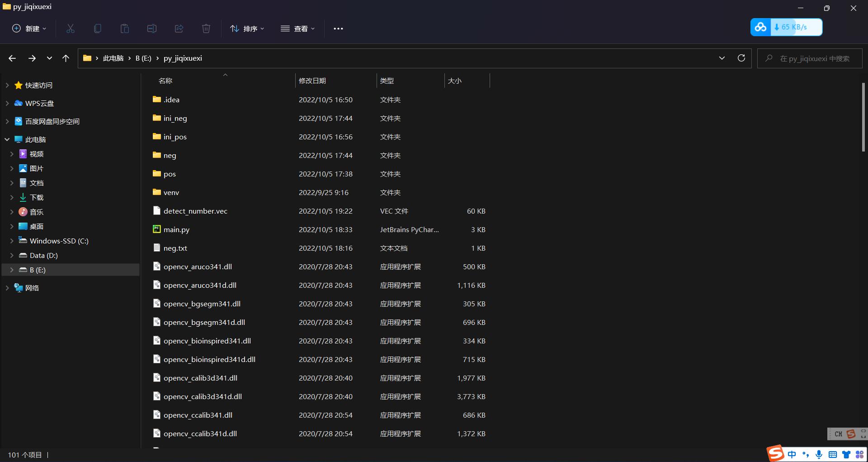Expand the Data (D:) drive node
Screen dimensions: 868x462
(x=12, y=255)
